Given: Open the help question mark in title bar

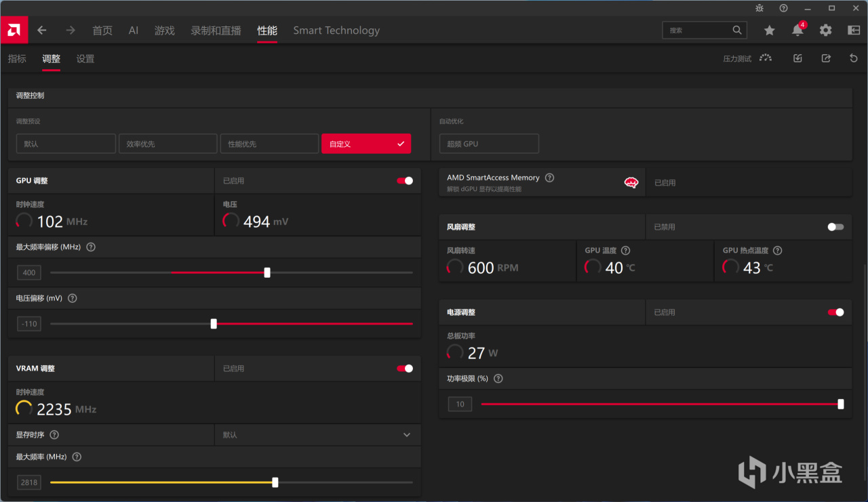Looking at the screenshot, I should click(x=783, y=8).
